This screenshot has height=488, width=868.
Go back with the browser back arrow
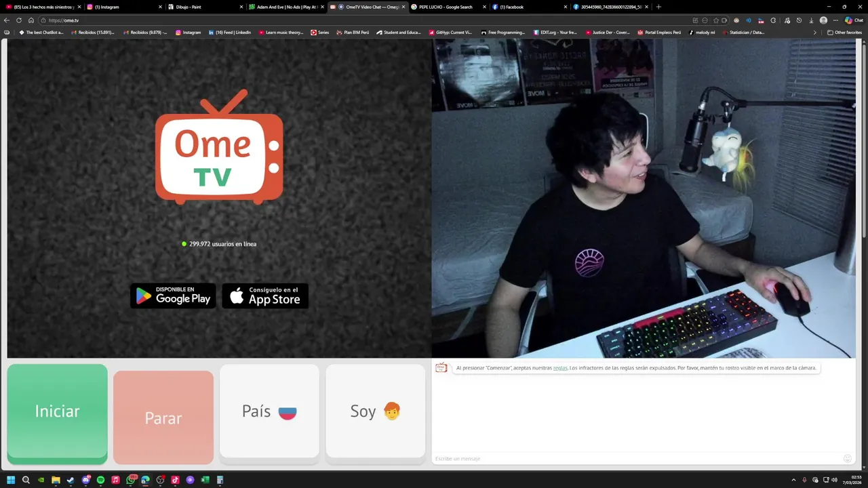[7, 20]
